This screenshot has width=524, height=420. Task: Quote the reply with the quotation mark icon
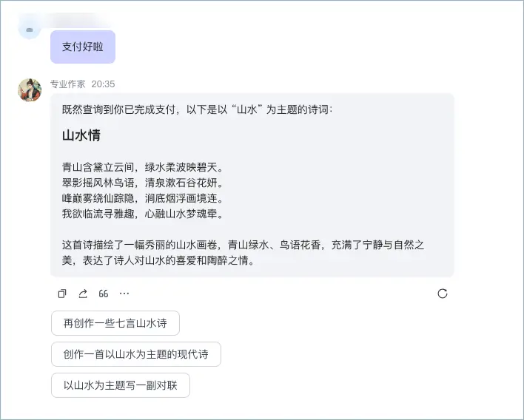click(104, 294)
